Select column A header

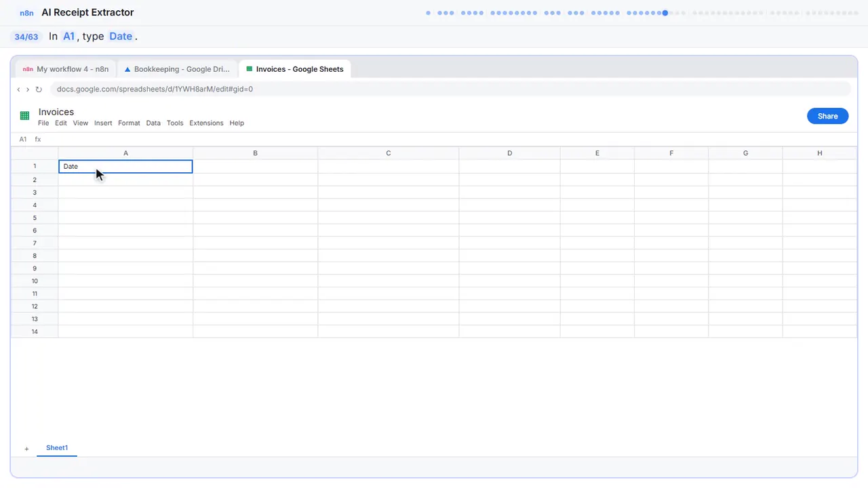click(125, 153)
